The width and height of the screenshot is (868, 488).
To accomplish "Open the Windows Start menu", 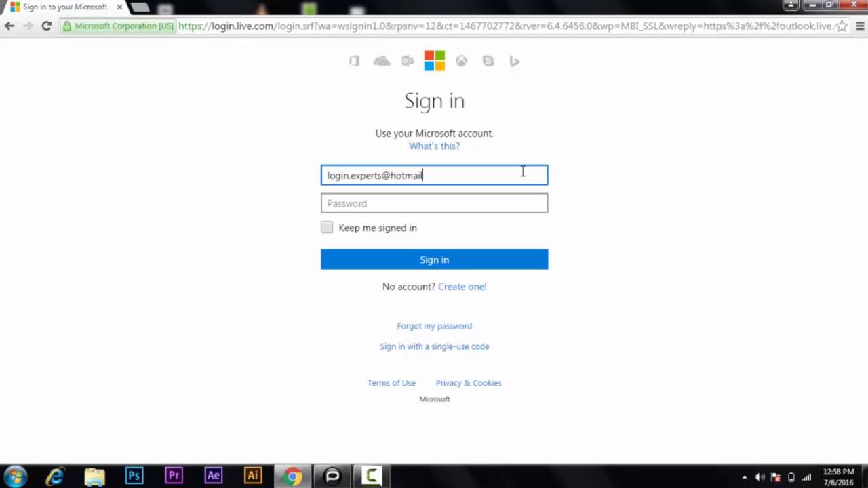I will pos(16,476).
